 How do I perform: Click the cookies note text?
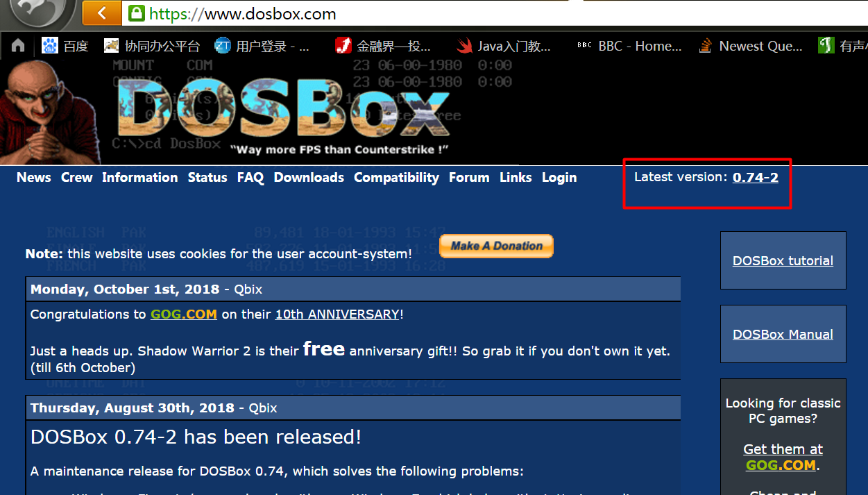click(219, 254)
